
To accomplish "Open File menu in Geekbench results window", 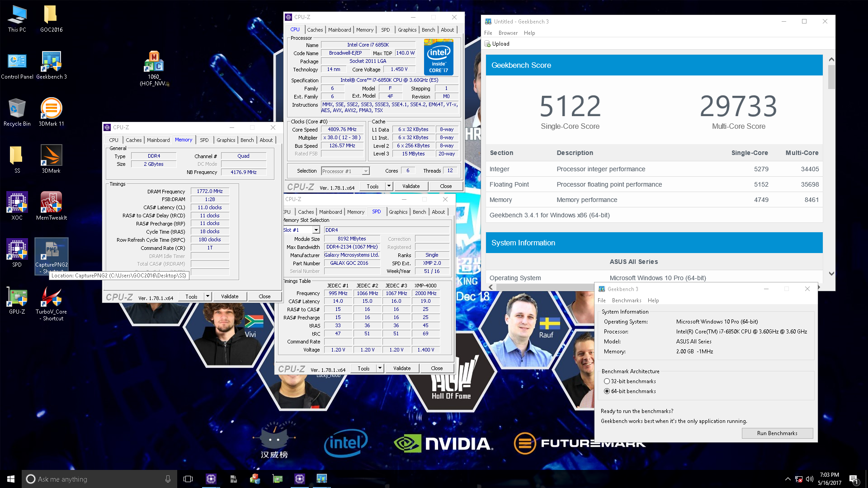I will 488,33.
